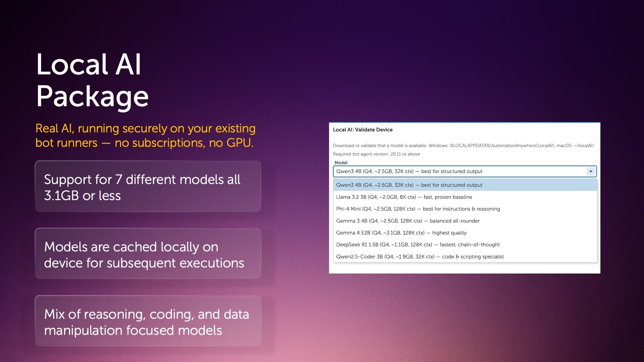This screenshot has width=644, height=362.
Task: Click the 'Model' field label
Action: tap(341, 163)
